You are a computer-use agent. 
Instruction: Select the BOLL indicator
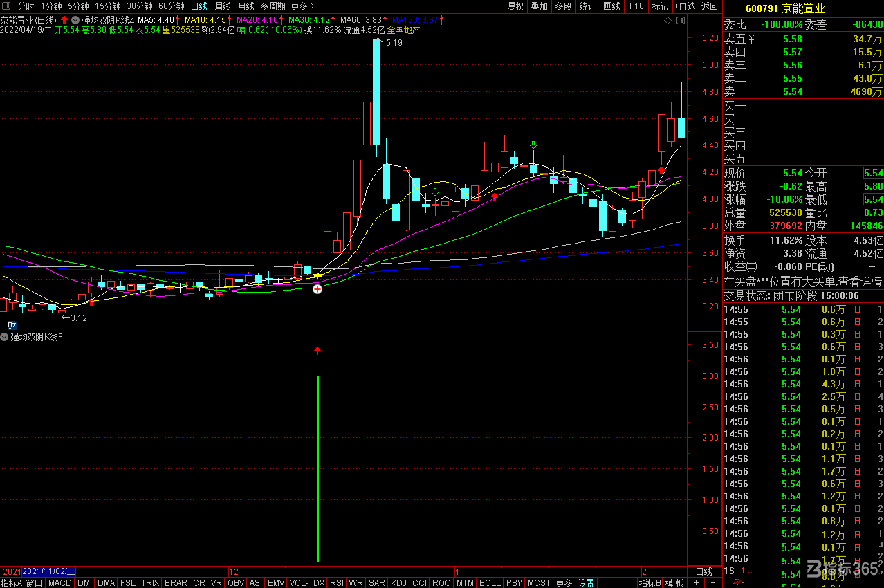tap(490, 582)
